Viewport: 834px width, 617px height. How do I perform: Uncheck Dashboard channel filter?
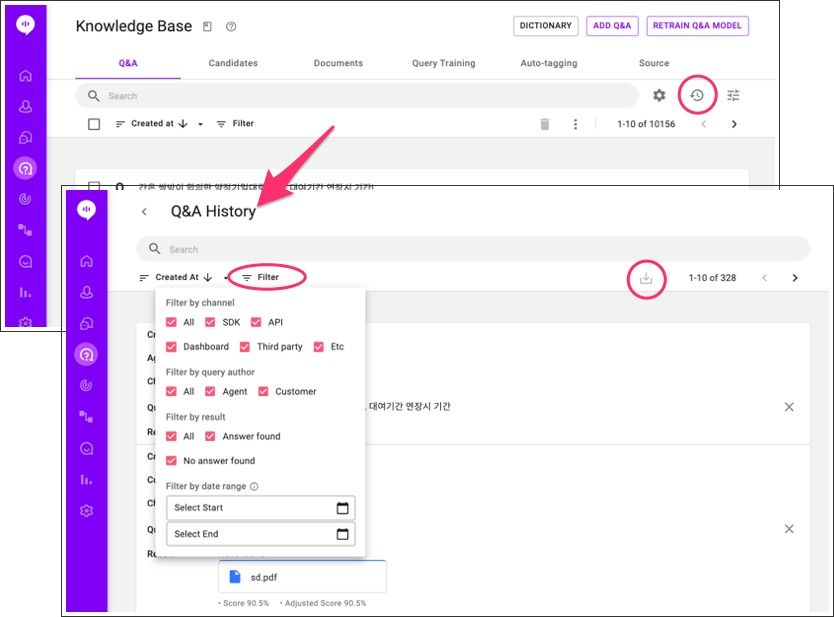tap(171, 347)
